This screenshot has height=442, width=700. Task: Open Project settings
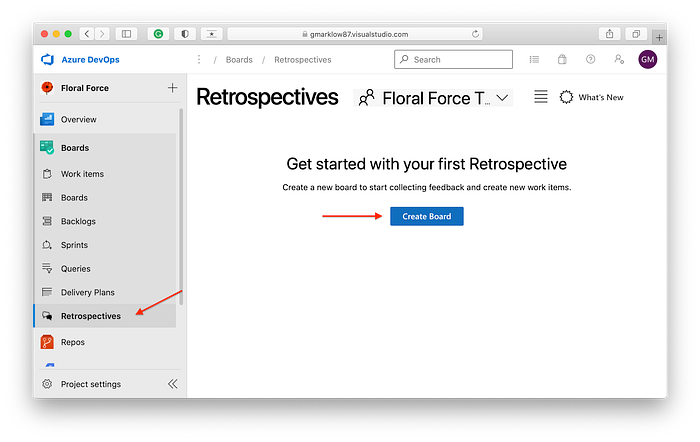91,384
